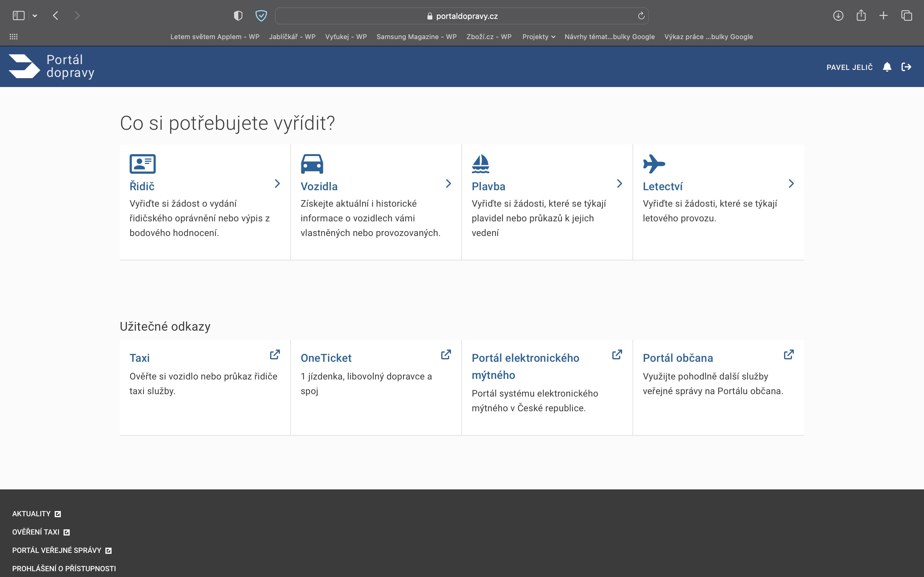924x577 pixels.
Task: Open Taxi external link icon
Action: [275, 354]
